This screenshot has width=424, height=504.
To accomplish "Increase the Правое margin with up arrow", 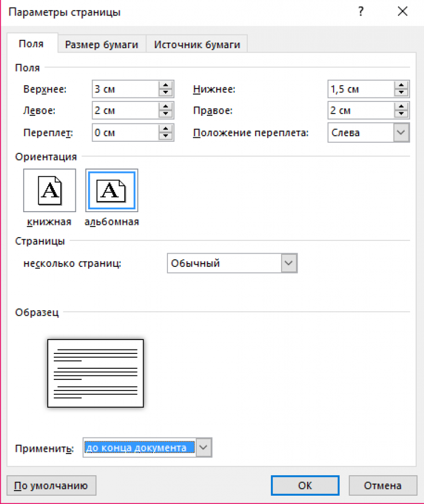I will [401, 106].
